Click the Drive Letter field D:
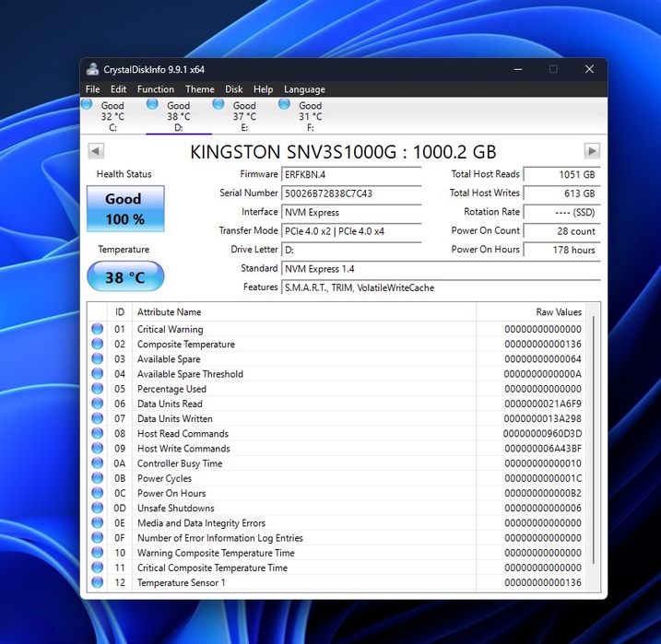 (x=351, y=250)
